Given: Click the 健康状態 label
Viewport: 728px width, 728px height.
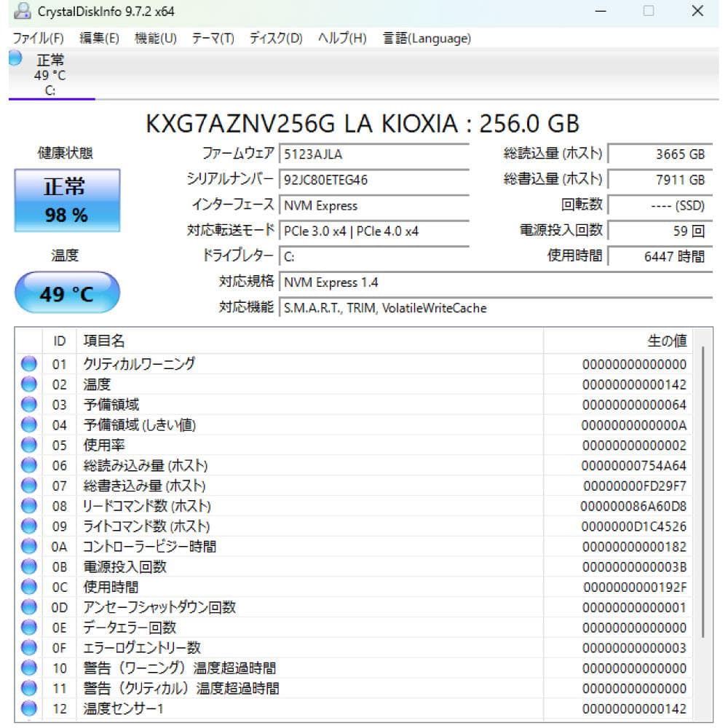Looking at the screenshot, I should coord(65,153).
